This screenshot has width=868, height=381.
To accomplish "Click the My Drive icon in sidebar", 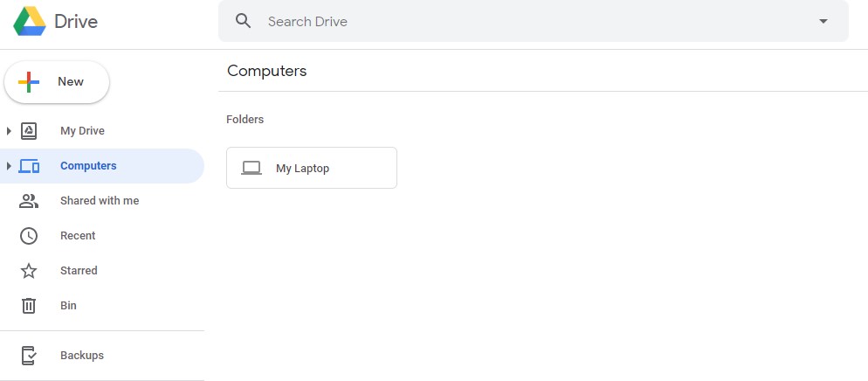I will [29, 131].
